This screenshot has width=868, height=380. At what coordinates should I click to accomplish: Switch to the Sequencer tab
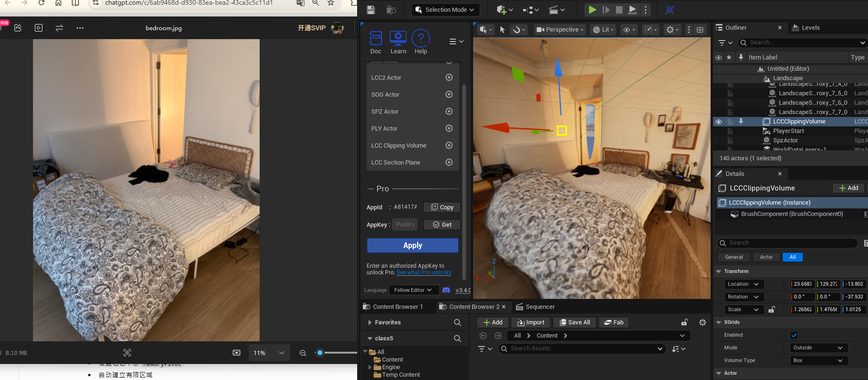tap(535, 307)
